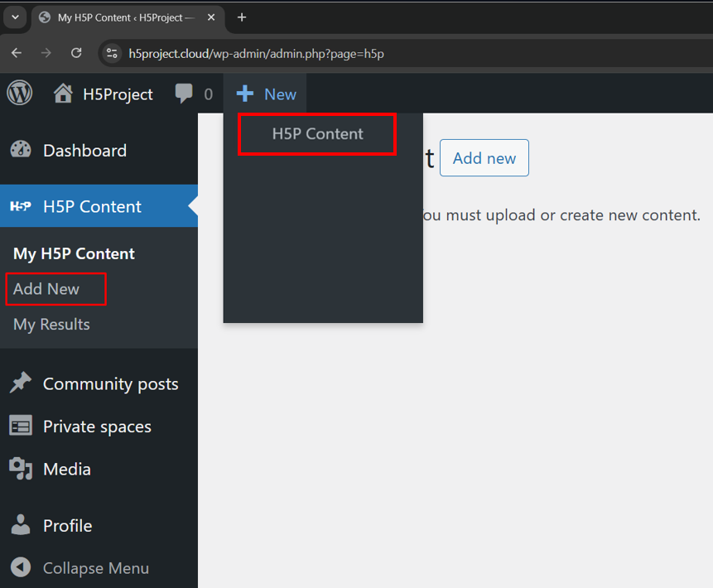Open the New menu in admin bar
The image size is (713, 588).
(266, 94)
